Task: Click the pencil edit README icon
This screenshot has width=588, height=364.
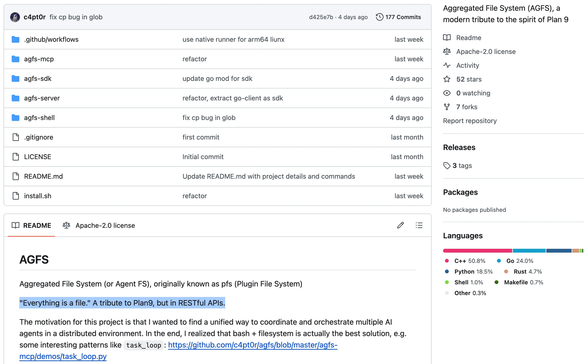Action: point(400,225)
